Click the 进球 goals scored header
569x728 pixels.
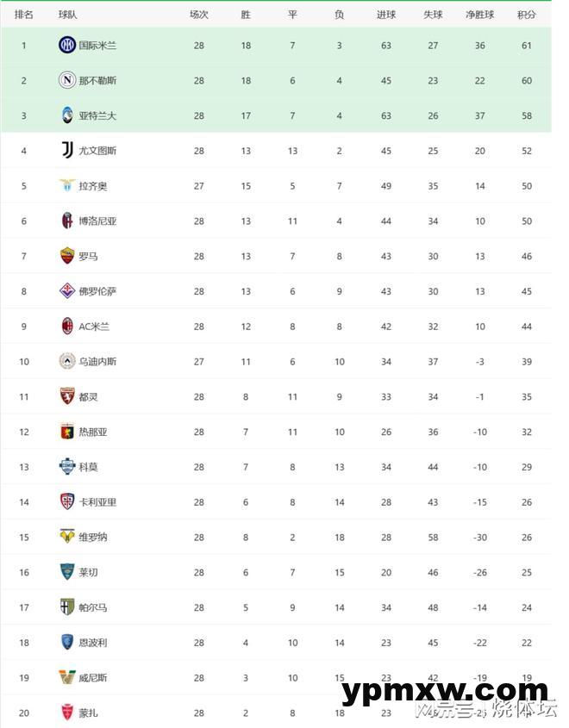point(386,15)
